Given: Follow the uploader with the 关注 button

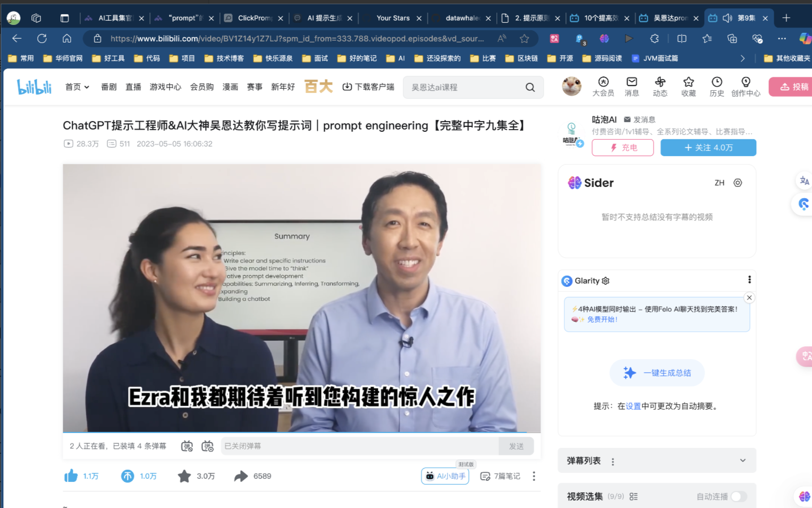Looking at the screenshot, I should tap(708, 148).
